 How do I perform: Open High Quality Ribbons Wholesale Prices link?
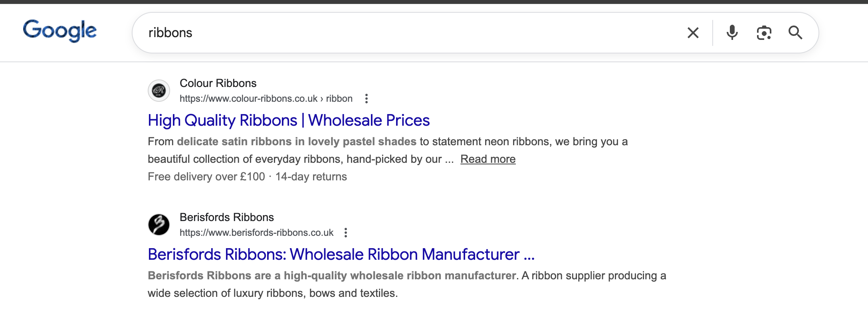coord(289,121)
